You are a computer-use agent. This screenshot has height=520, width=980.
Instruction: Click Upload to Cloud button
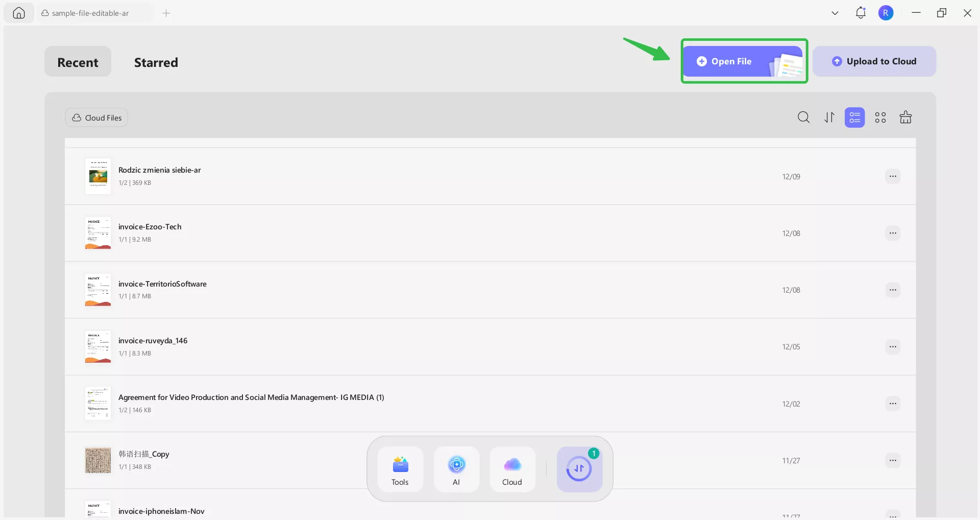click(x=874, y=61)
